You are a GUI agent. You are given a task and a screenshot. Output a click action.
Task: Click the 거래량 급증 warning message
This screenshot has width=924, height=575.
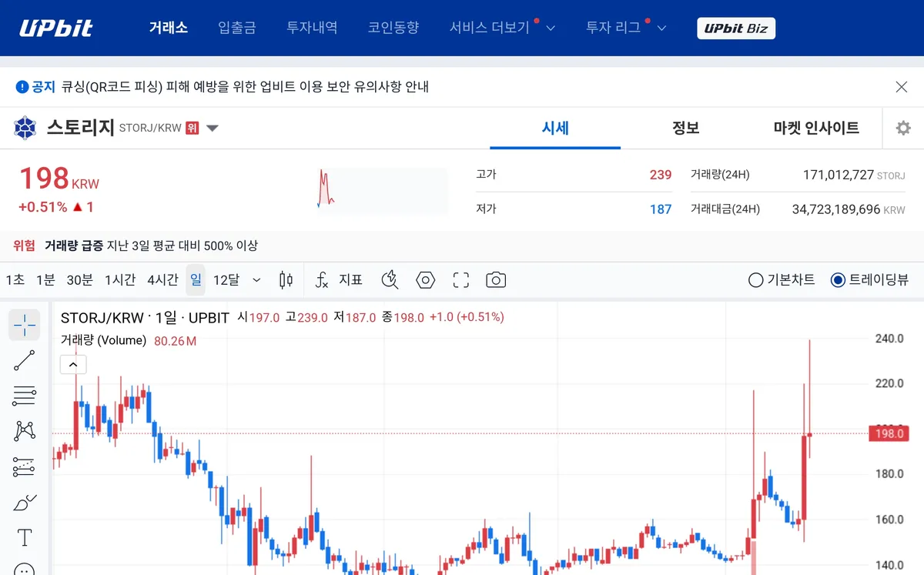coord(151,246)
